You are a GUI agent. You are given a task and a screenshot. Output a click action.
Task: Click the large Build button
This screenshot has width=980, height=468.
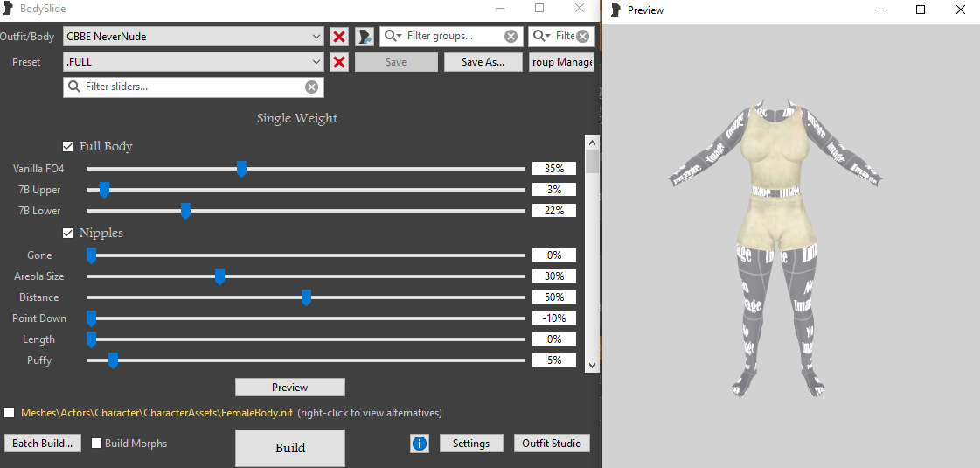click(290, 448)
